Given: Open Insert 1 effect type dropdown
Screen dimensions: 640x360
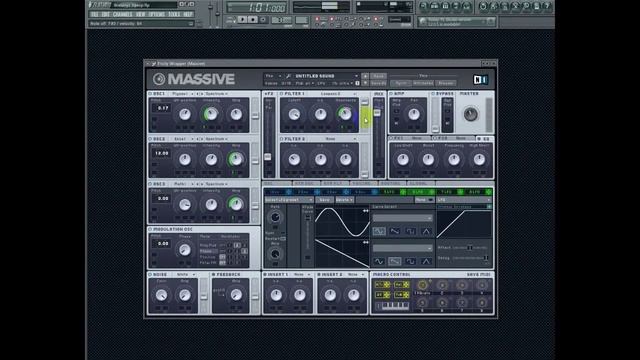Looking at the screenshot, I should pos(302,275).
